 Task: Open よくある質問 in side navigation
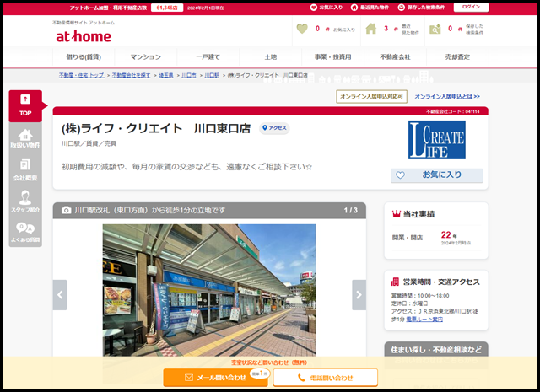pyautogui.click(x=25, y=233)
